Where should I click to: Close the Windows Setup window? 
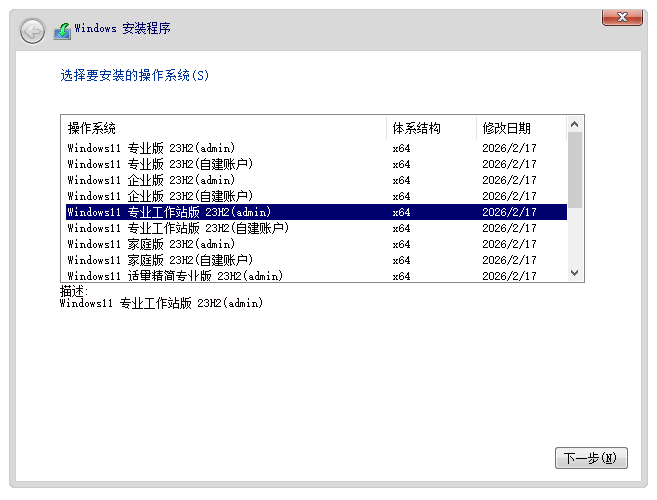(621, 17)
